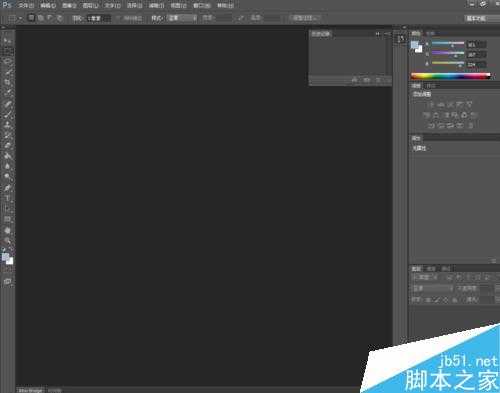Open the Edit menu
Viewport: 500px width, 393px height.
coord(48,6)
